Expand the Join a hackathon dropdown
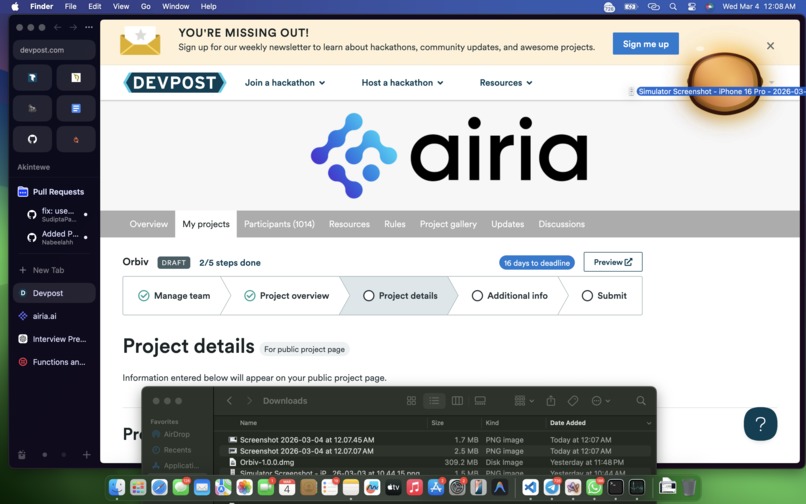The image size is (806, 504). point(285,83)
